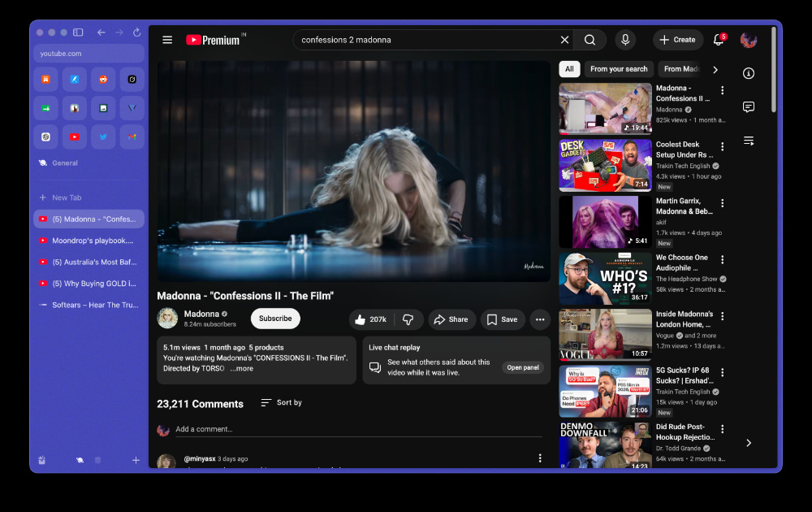The image size is (812, 512).
Task: Open more actions ellipsis under the video
Action: [540, 319]
